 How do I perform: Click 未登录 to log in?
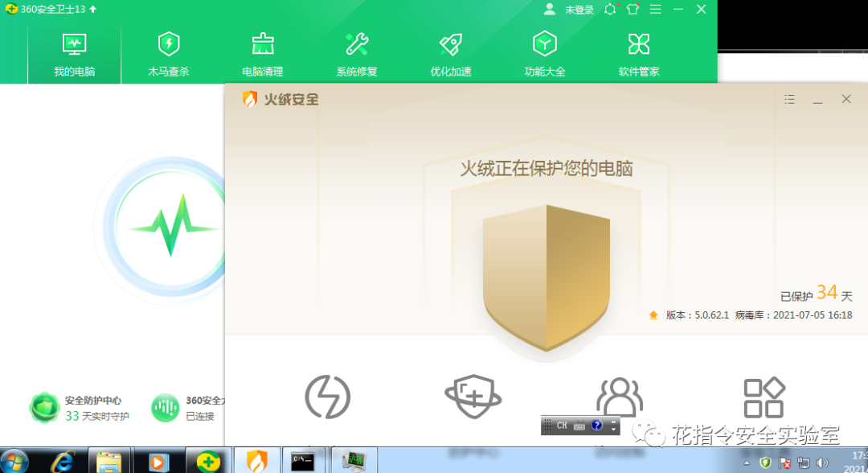point(579,10)
